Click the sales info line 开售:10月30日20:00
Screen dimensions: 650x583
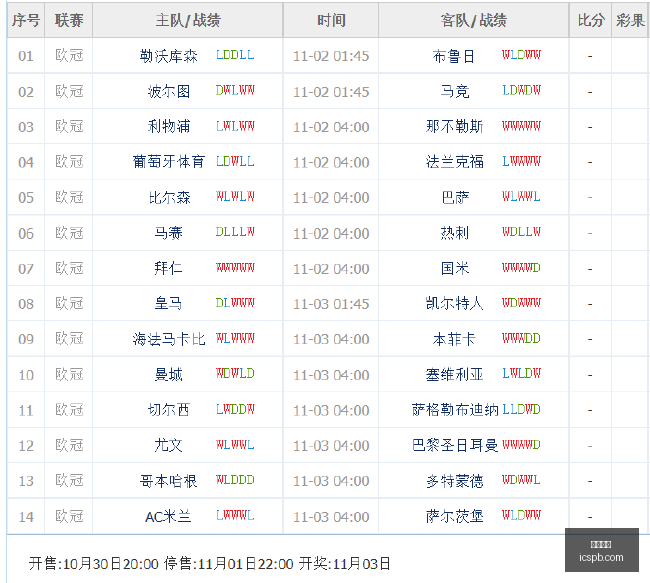(94, 564)
